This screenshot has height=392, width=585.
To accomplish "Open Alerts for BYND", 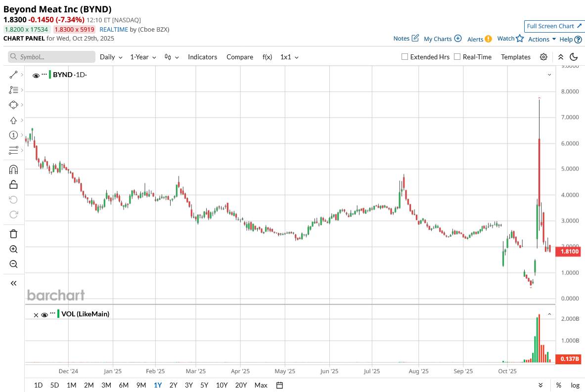I will [x=479, y=39].
